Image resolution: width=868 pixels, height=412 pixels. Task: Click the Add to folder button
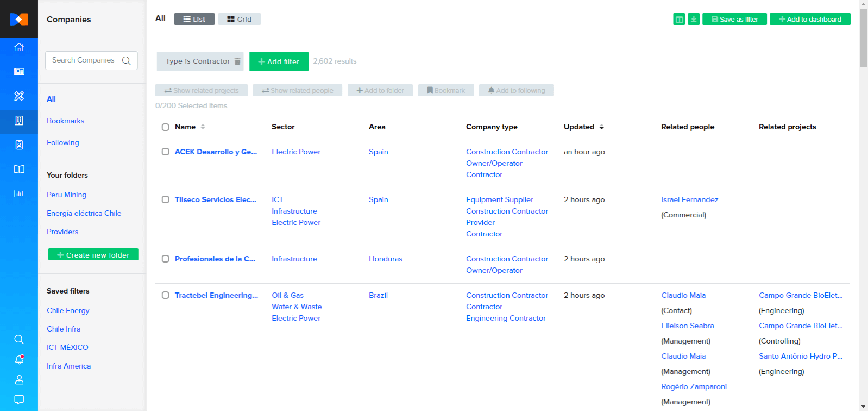point(380,90)
